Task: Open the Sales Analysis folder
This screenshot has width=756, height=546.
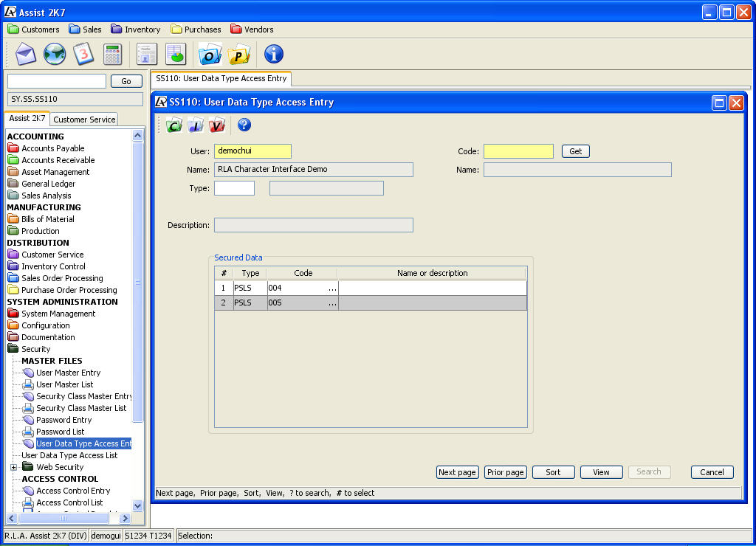Action: [x=40, y=196]
